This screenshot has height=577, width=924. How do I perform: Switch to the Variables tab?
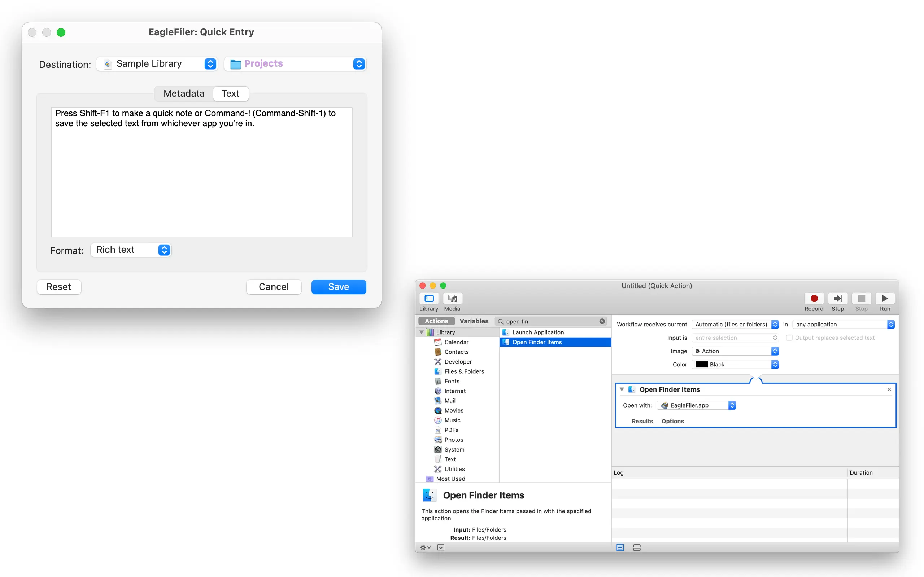[x=474, y=321]
